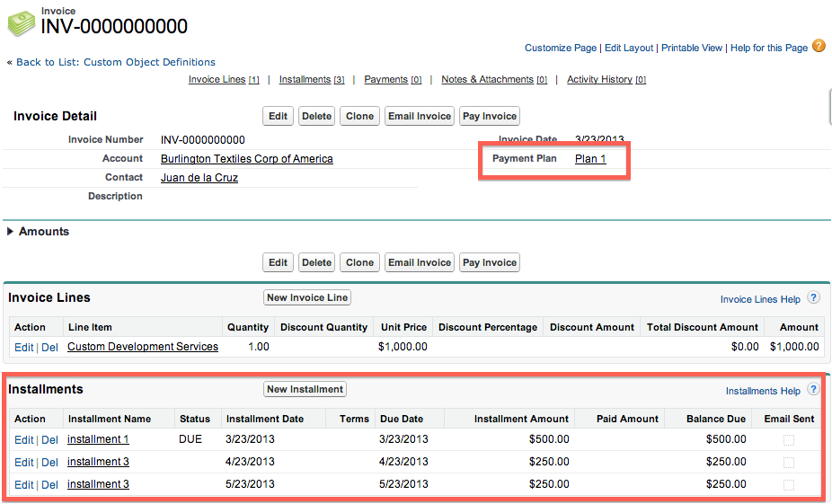Jump to Notes & Attachments section

pyautogui.click(x=487, y=80)
